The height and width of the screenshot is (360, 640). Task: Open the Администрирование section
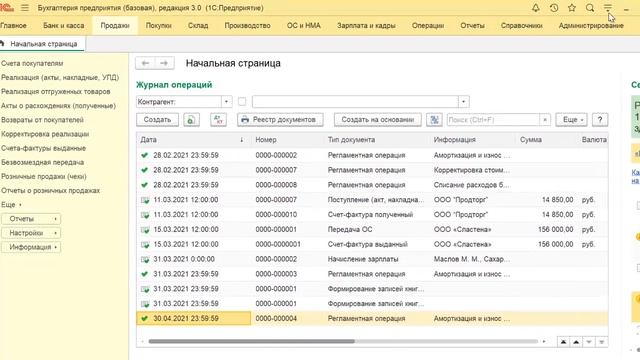tap(591, 25)
